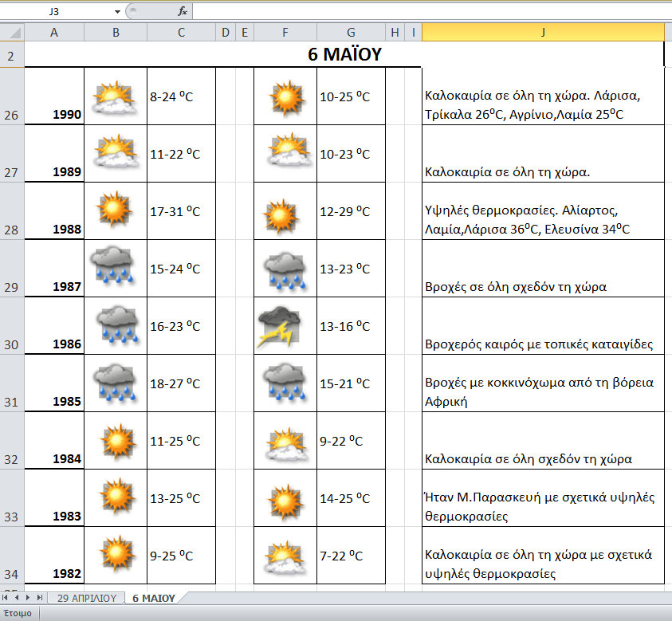Select the column J header
Viewport: 672px width, 621px height.
(x=543, y=32)
